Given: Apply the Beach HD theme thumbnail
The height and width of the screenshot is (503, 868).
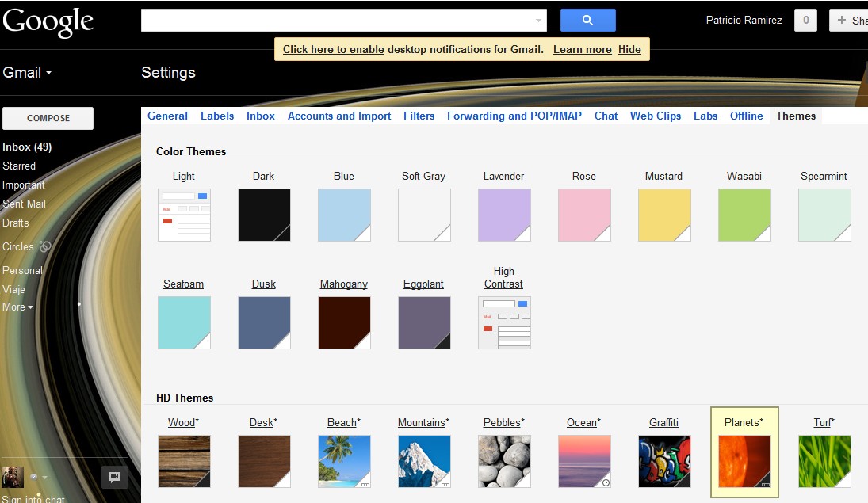Looking at the screenshot, I should click(x=344, y=462).
